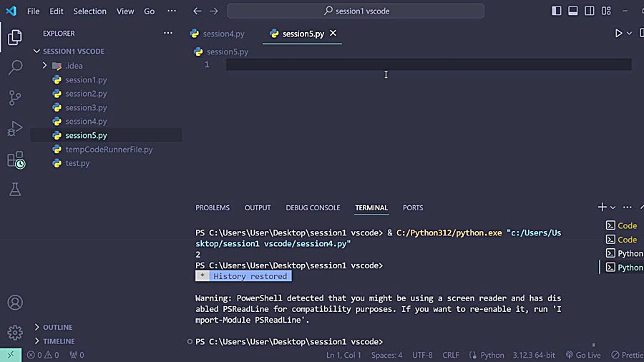The image size is (644, 362).
Task: Open the Edit menu
Action: 57,11
